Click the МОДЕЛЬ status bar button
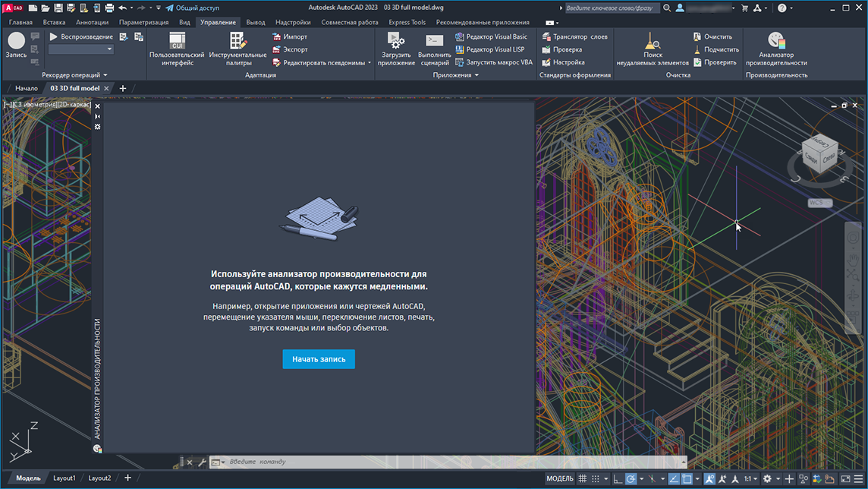The width and height of the screenshot is (868, 489). (560, 478)
